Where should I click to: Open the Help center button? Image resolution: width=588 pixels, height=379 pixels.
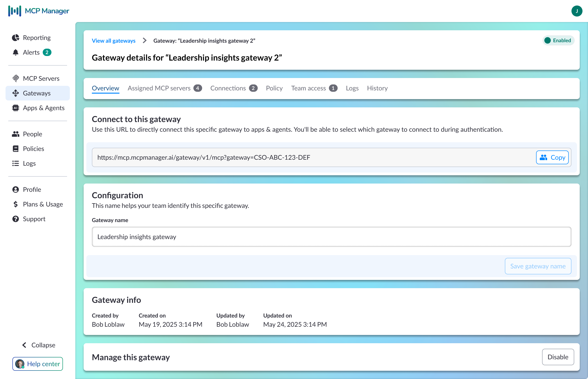click(38, 364)
